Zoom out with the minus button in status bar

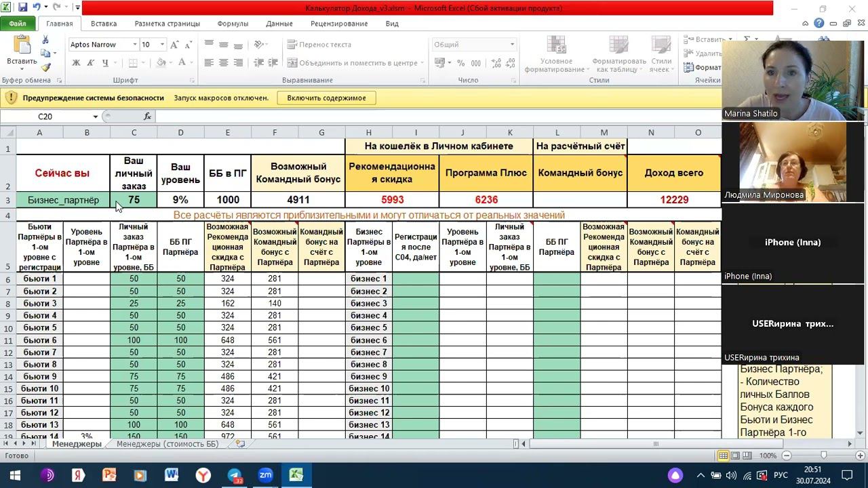tap(787, 455)
